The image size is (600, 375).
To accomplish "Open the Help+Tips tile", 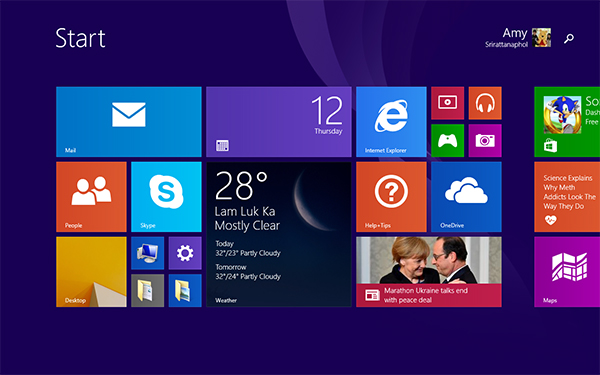I will (x=391, y=197).
